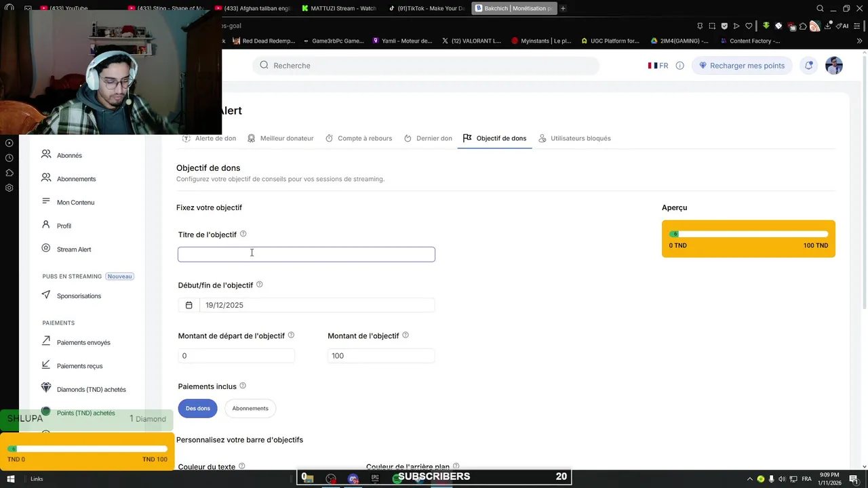
Task: Click the Stream Alert target icon
Action: pos(46,248)
